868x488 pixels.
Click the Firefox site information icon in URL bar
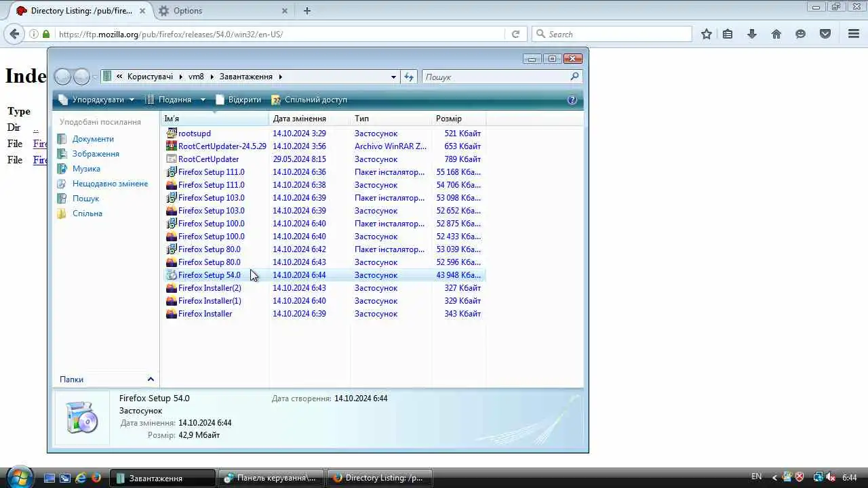tap(33, 34)
